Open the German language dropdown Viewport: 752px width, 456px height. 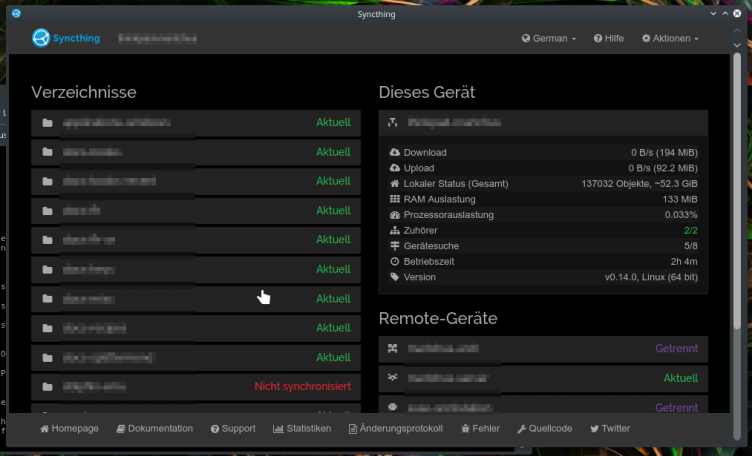coord(549,38)
